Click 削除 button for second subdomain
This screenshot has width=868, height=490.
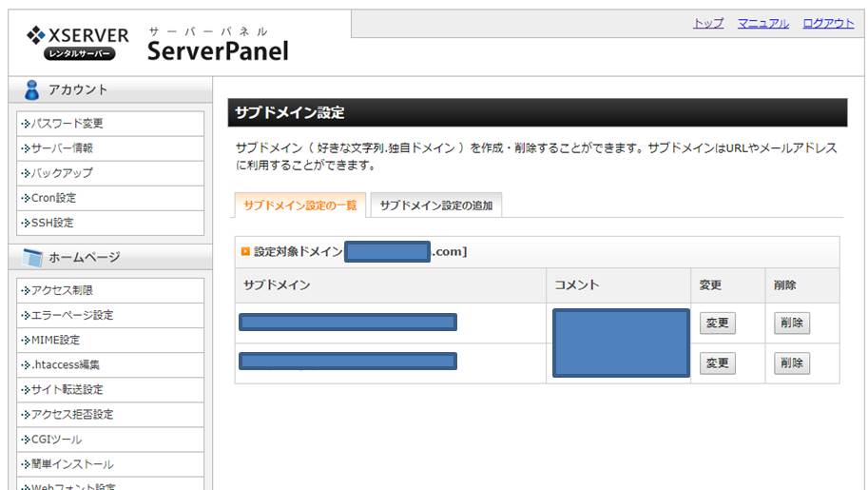[x=792, y=363]
